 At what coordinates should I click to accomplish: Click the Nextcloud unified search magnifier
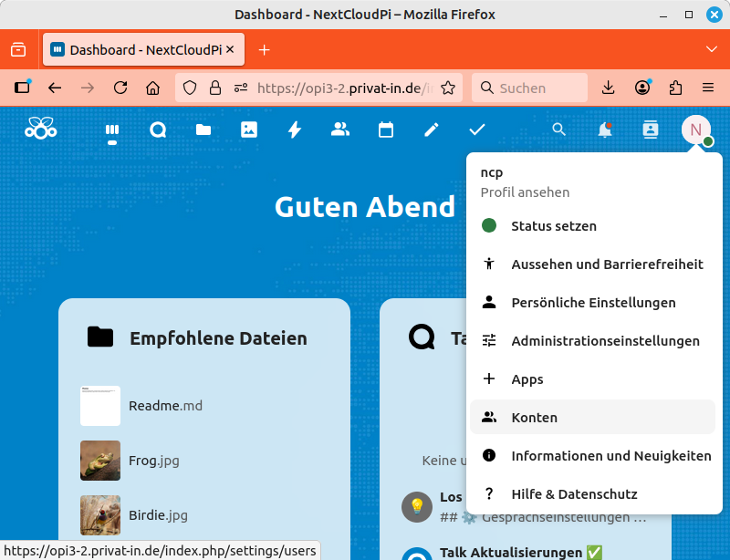coord(559,130)
